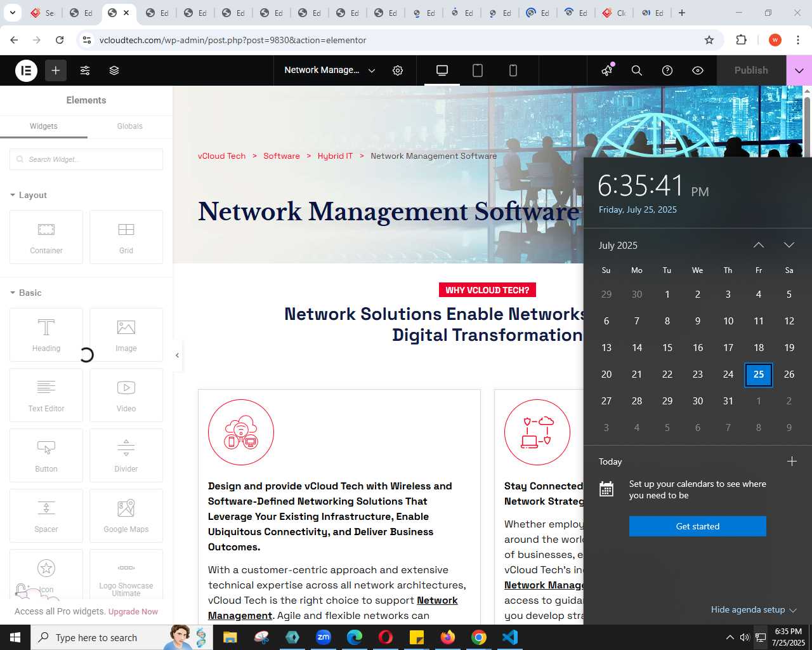Screen dimensions: 812x650
Task: Collapse agenda with Hide agenda setup
Action: tap(754, 609)
